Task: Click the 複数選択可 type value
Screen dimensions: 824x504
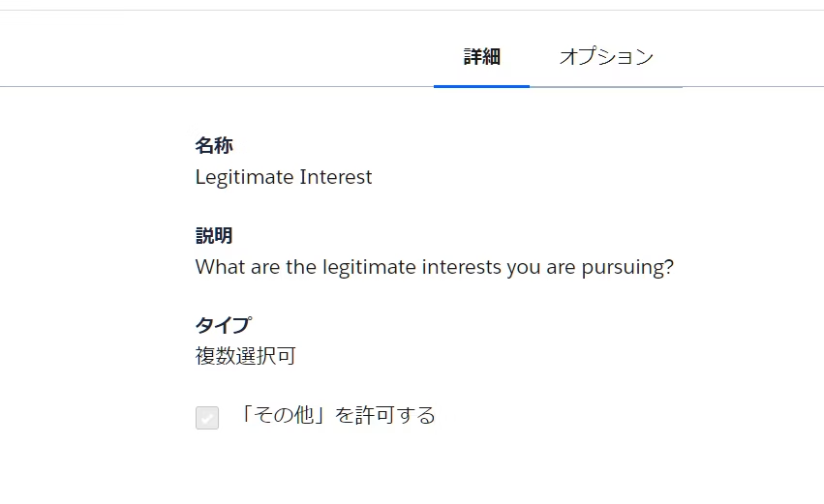Action: click(x=245, y=356)
